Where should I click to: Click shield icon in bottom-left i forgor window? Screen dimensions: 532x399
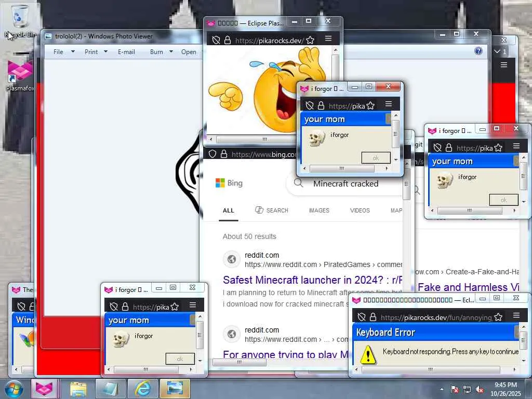tap(114, 307)
